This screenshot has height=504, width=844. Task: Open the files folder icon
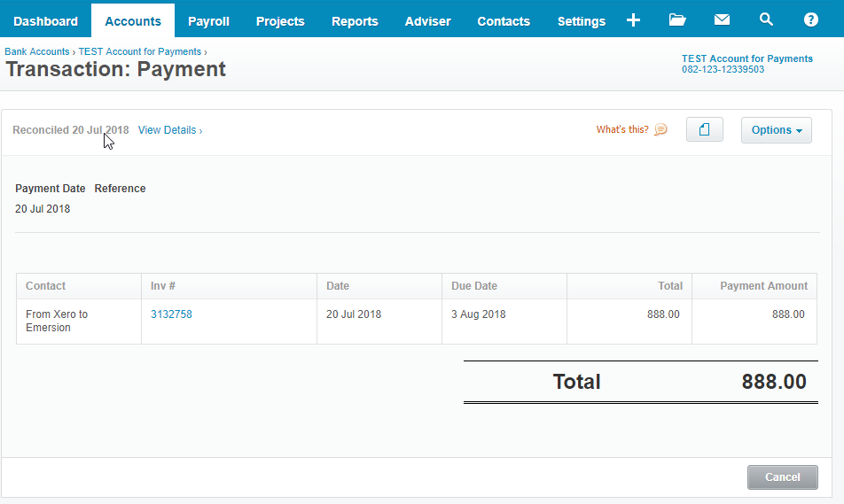click(x=677, y=20)
